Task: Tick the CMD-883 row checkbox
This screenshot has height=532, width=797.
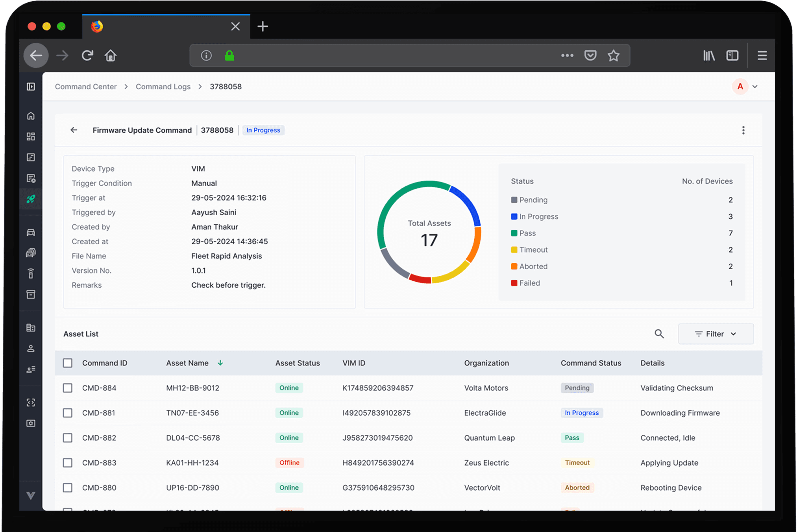Action: pos(68,463)
